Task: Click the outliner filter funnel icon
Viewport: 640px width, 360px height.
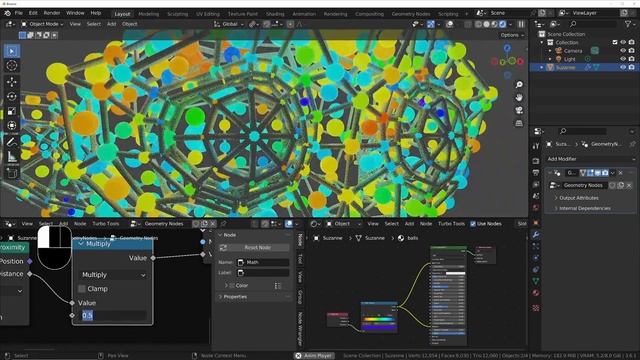Action: [628, 24]
